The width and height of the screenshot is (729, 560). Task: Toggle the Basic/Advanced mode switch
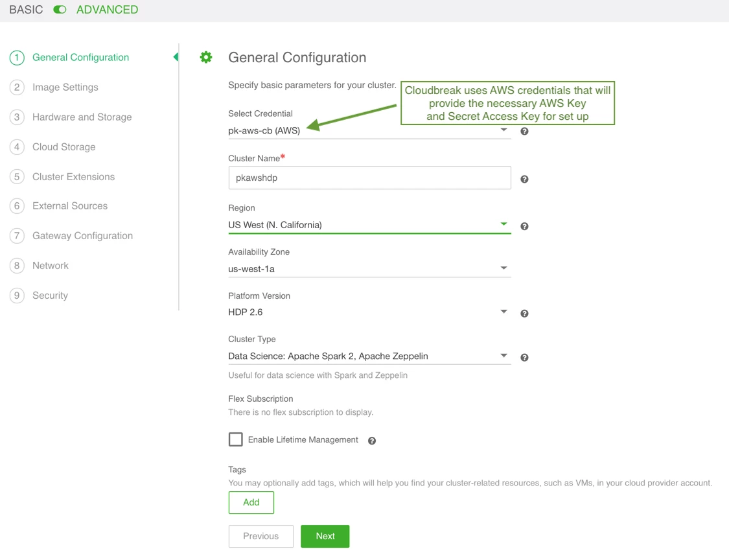point(60,10)
